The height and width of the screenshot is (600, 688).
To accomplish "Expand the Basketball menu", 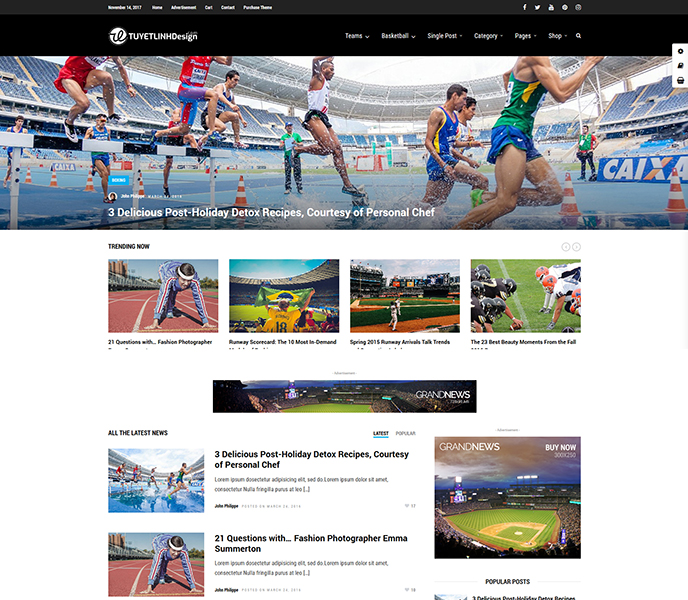I will (398, 36).
